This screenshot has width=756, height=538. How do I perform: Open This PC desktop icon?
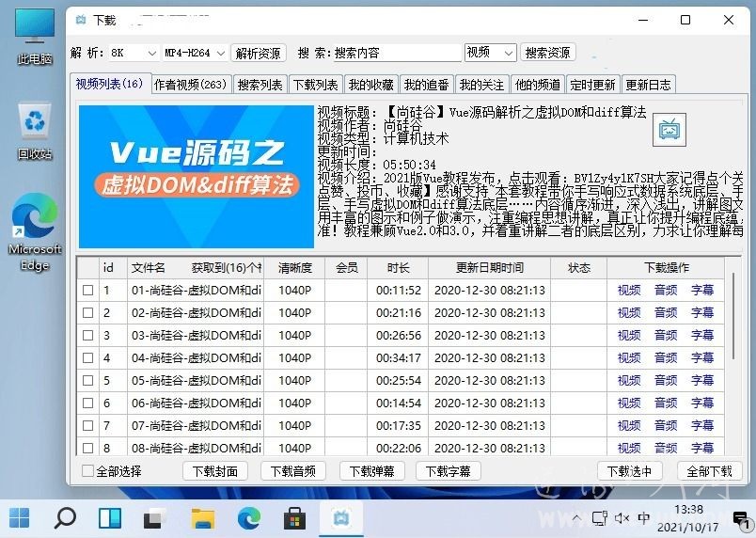pos(34,37)
